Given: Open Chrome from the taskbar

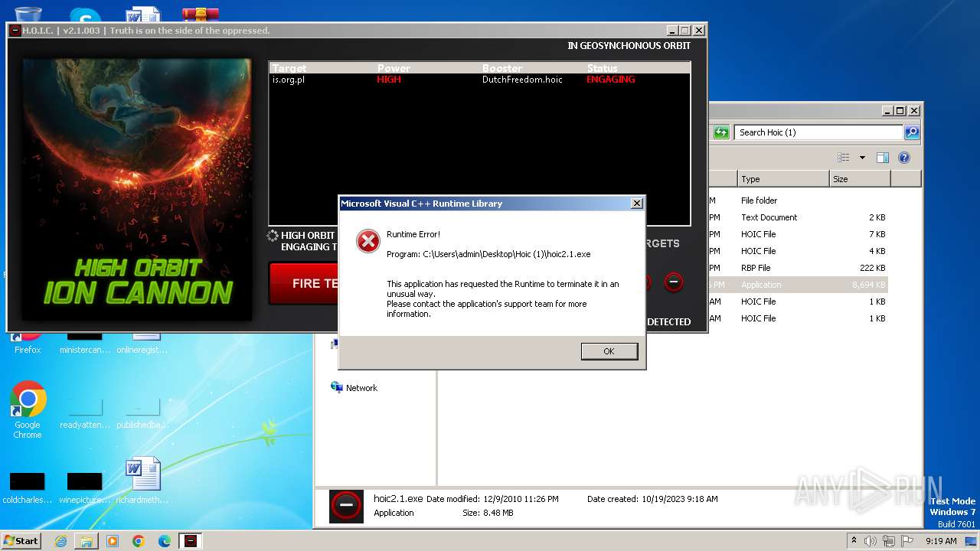Looking at the screenshot, I should tap(139, 541).
